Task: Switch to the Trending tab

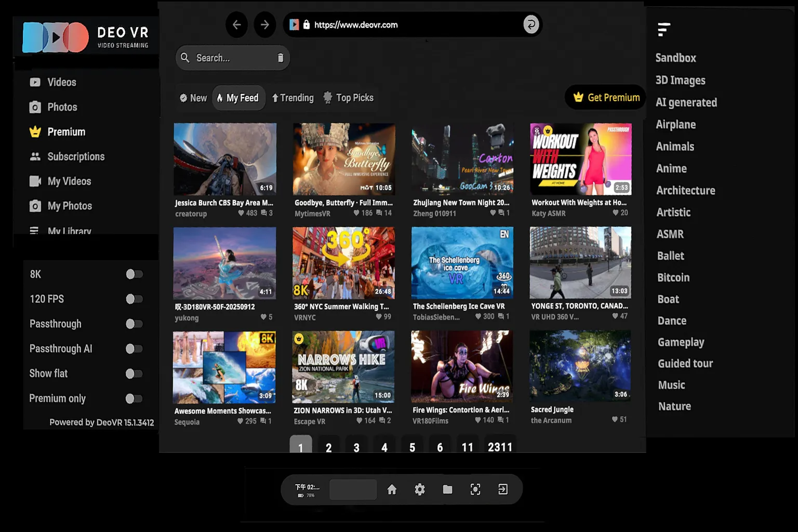Action: pos(293,98)
